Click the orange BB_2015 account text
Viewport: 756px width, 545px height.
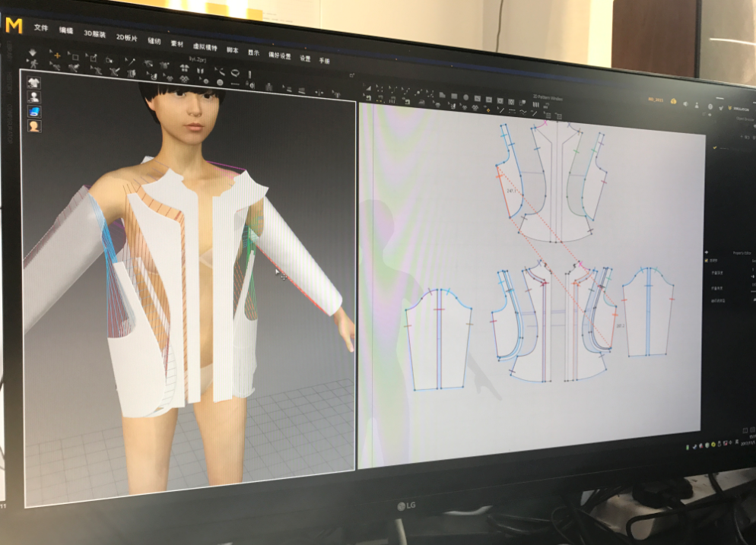pyautogui.click(x=656, y=100)
